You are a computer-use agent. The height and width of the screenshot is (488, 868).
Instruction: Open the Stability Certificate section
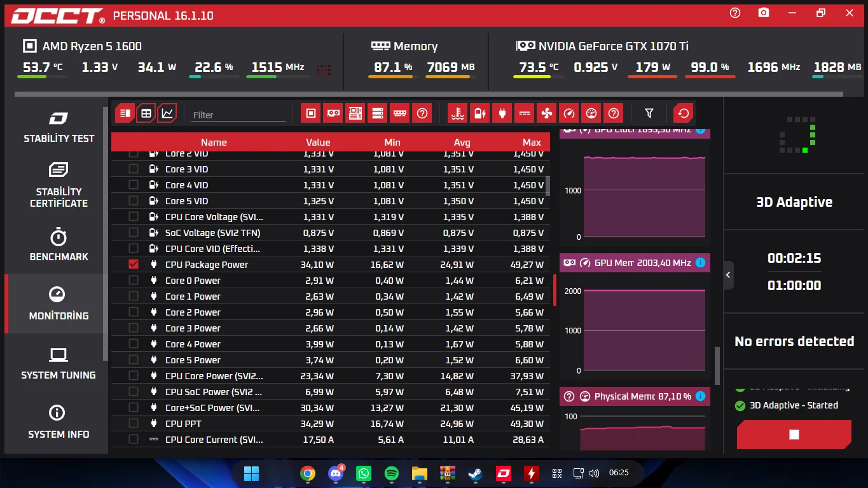(x=59, y=185)
